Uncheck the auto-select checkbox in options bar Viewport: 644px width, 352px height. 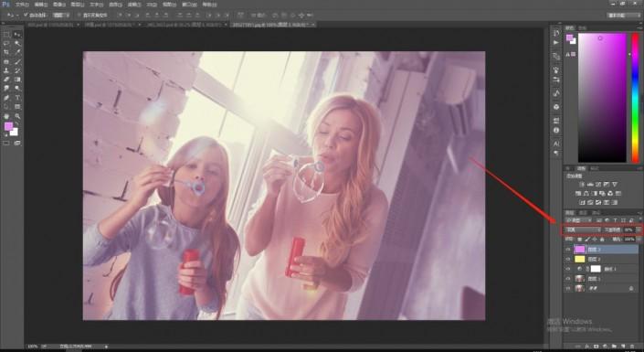point(26,16)
